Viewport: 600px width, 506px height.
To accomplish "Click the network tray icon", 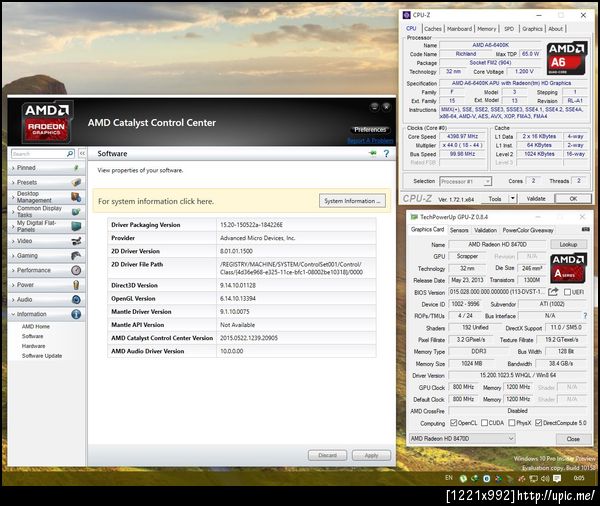I will [x=533, y=478].
